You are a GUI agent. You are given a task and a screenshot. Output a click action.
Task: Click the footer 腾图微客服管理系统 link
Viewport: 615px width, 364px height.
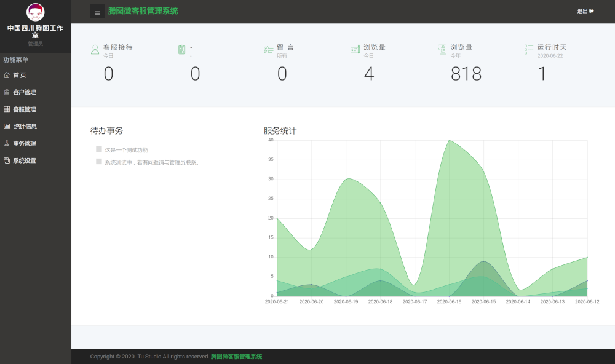pos(236,357)
